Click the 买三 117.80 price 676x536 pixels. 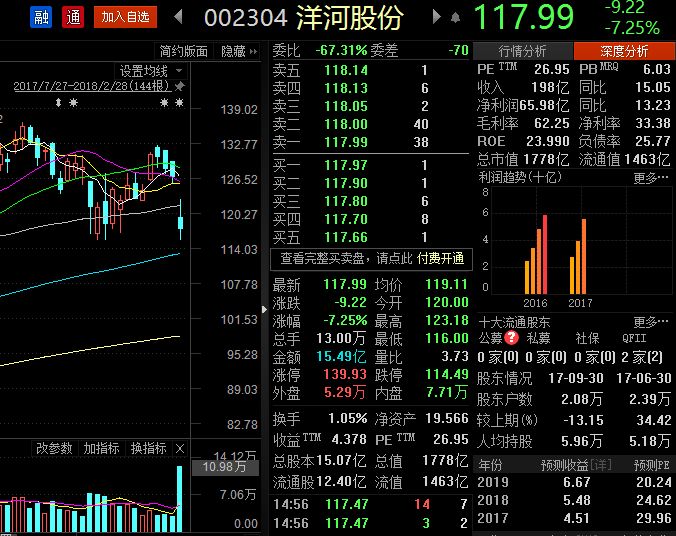coord(346,201)
